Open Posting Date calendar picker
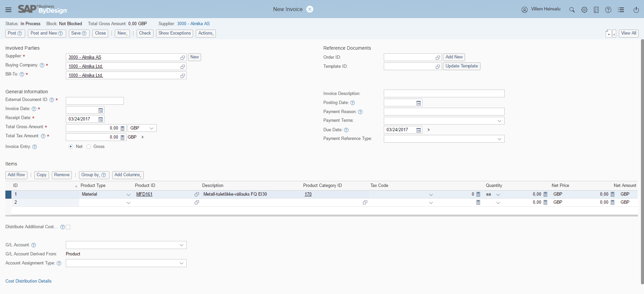This screenshot has height=294, width=644. click(418, 103)
